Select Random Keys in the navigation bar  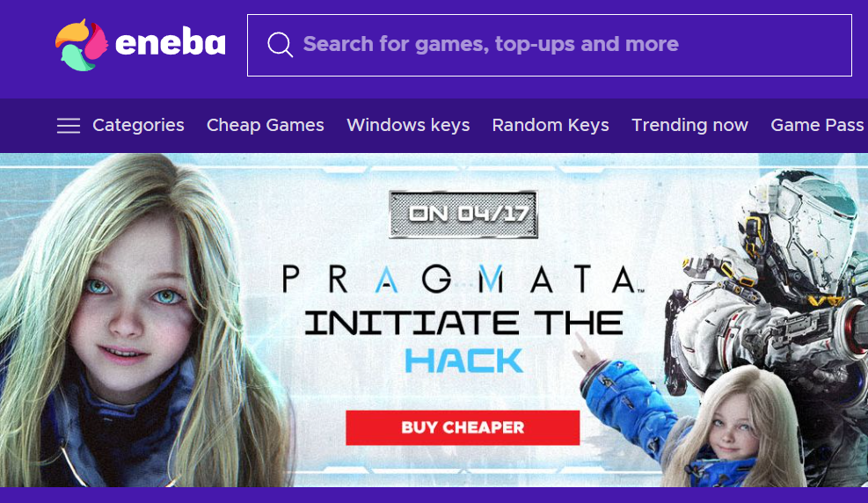551,125
